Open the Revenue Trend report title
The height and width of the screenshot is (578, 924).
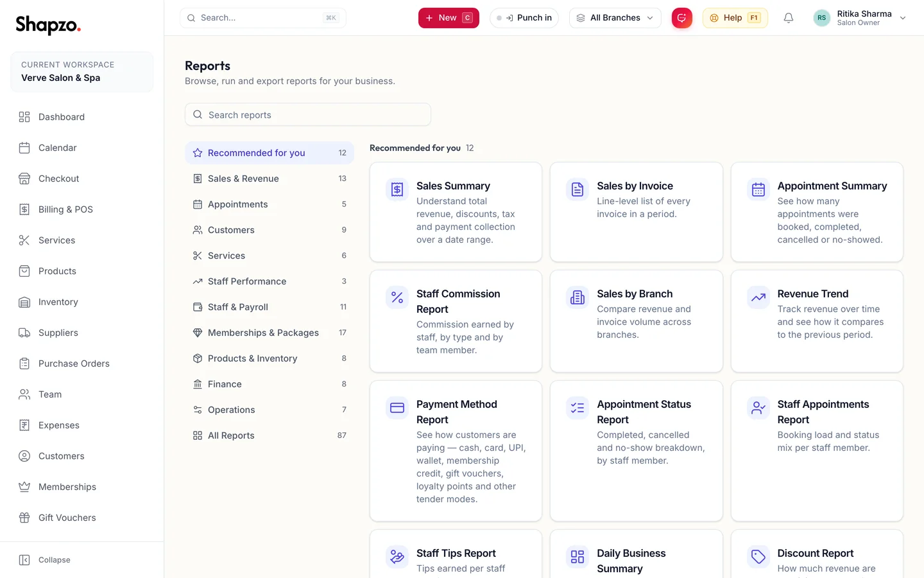pos(813,293)
